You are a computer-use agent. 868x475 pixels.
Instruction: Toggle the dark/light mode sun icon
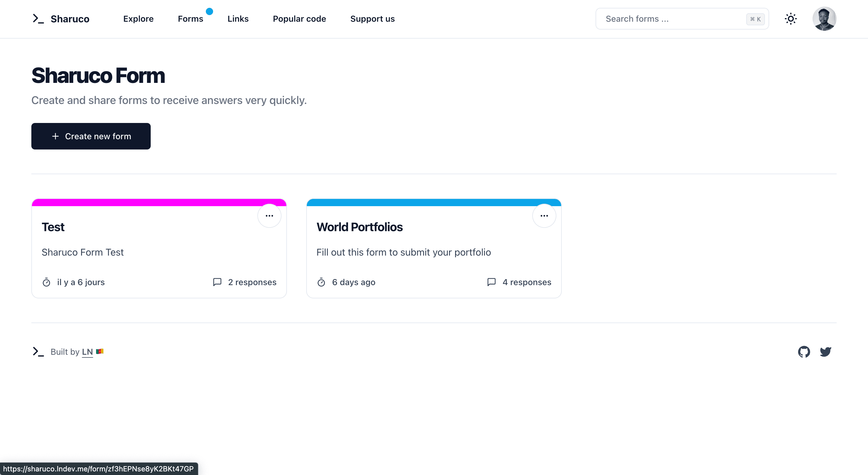[x=791, y=19]
